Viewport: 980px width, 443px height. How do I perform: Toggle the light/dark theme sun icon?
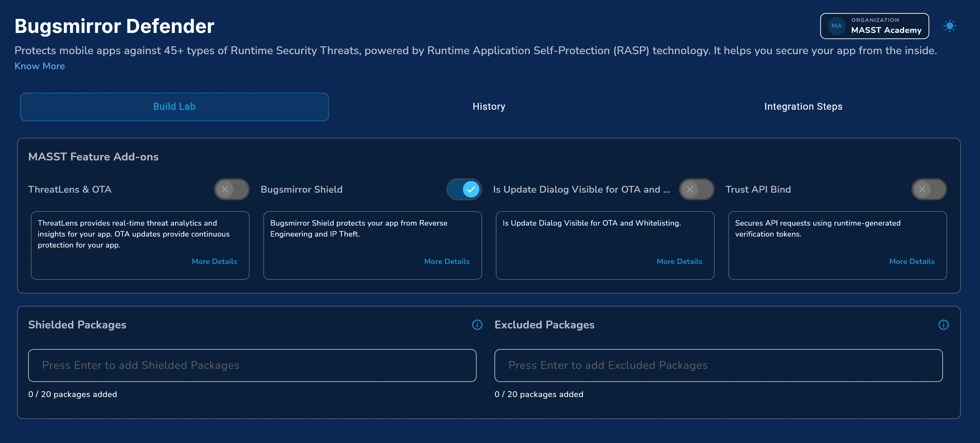[x=949, y=26]
